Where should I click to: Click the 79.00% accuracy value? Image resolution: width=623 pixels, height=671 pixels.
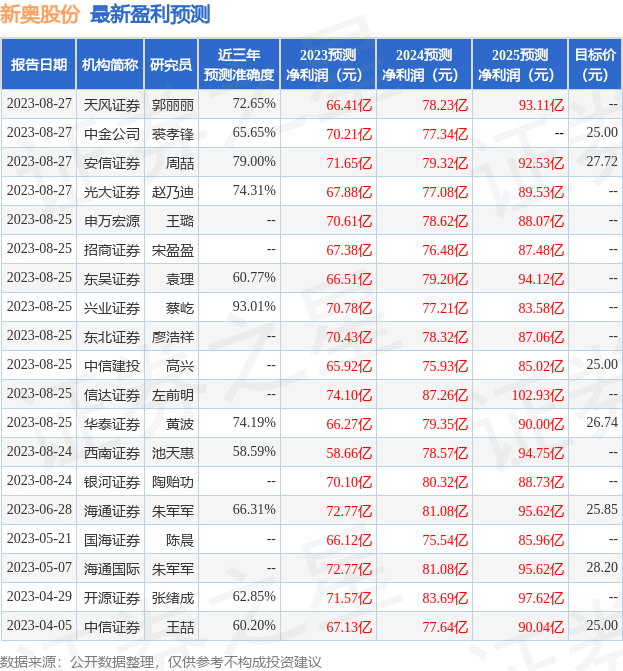[x=254, y=162]
